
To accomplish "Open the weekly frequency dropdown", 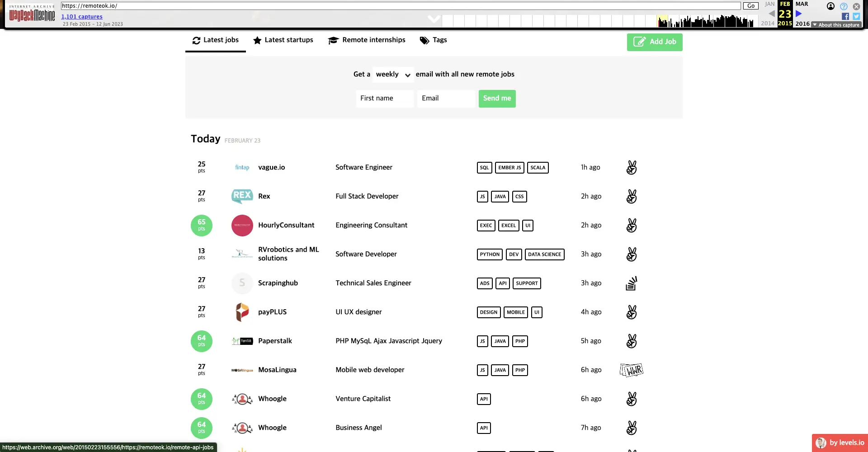I will [x=393, y=75].
